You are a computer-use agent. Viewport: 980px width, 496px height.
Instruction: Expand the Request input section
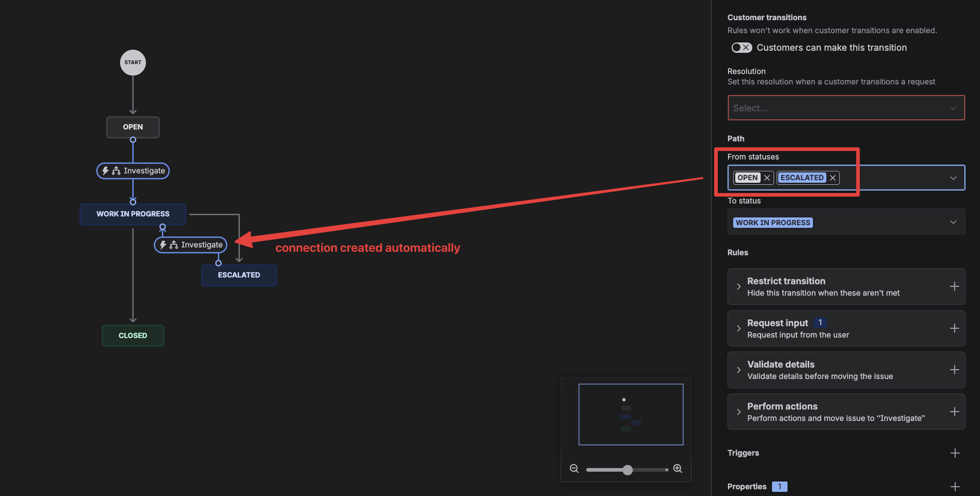pos(738,328)
